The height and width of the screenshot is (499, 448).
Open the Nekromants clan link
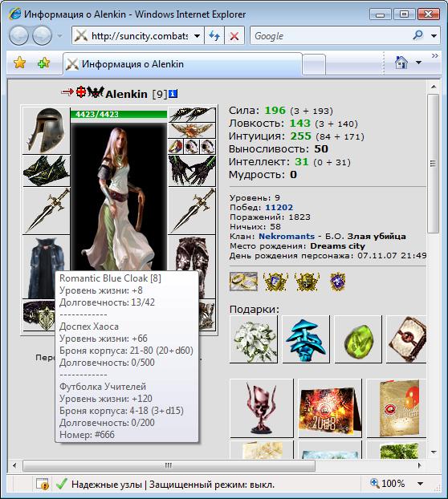coord(287,237)
